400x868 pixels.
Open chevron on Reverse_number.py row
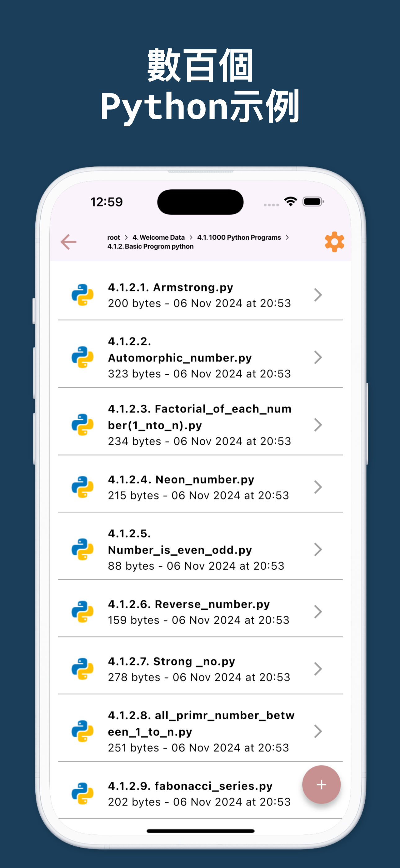pyautogui.click(x=318, y=612)
